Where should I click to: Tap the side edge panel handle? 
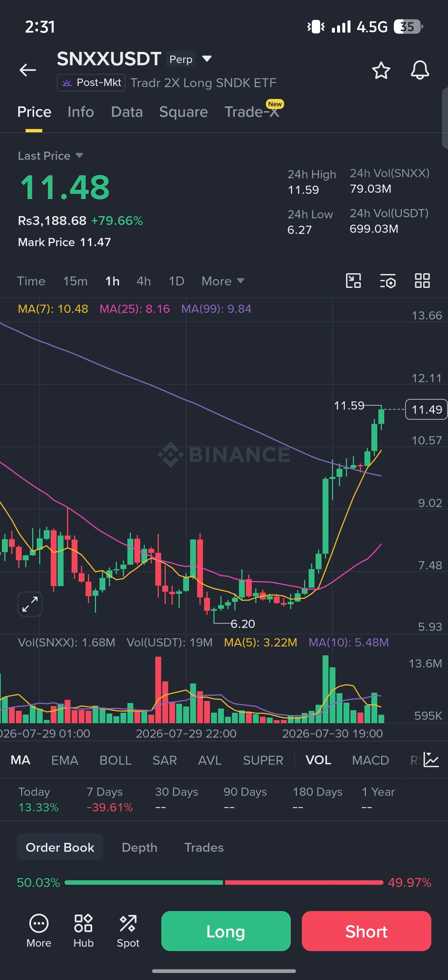point(445,118)
